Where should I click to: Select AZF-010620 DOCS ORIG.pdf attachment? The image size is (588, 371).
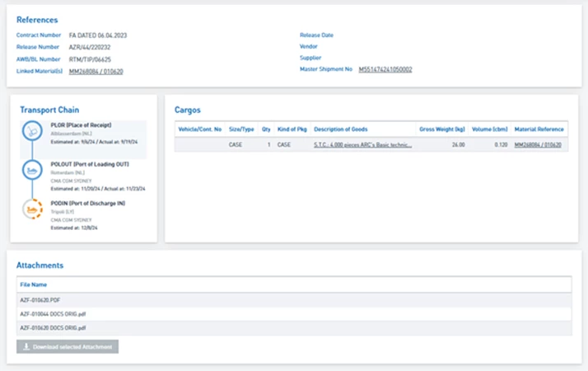point(53,328)
